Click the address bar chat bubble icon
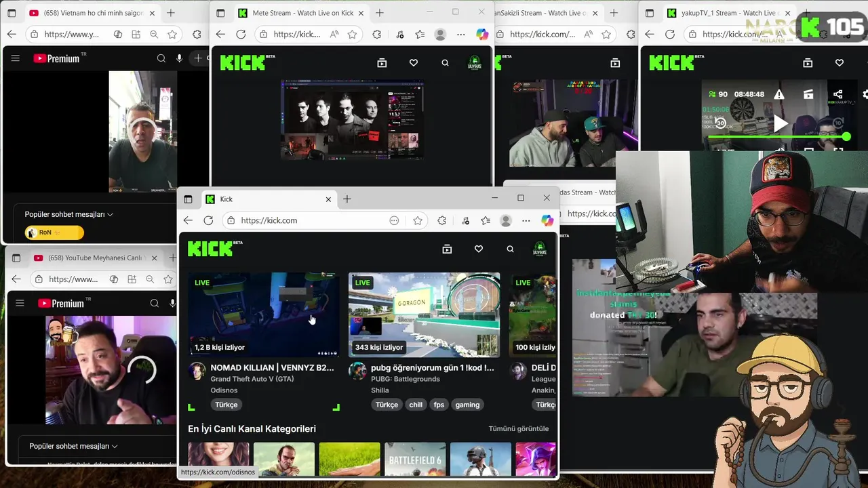Image resolution: width=868 pixels, height=488 pixels. tap(394, 220)
